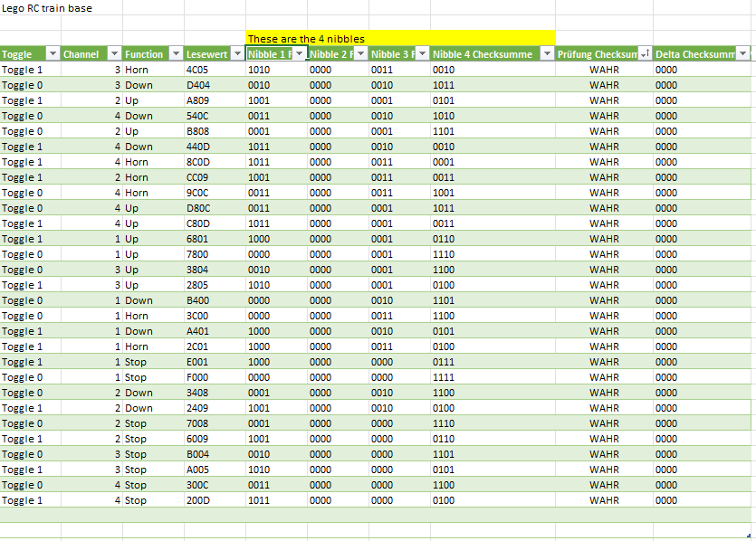Click the Prüfung Checksumme sorted filter icon

point(644,54)
